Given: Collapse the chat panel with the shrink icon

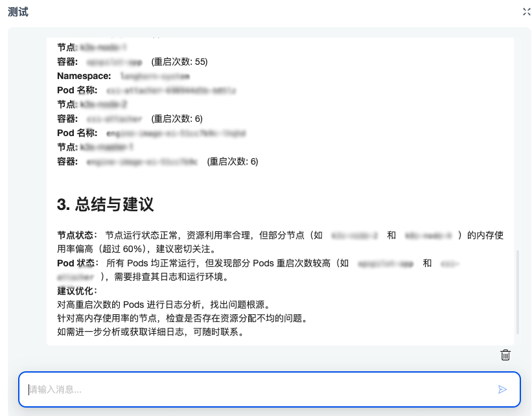Looking at the screenshot, I should tap(526, 12).
